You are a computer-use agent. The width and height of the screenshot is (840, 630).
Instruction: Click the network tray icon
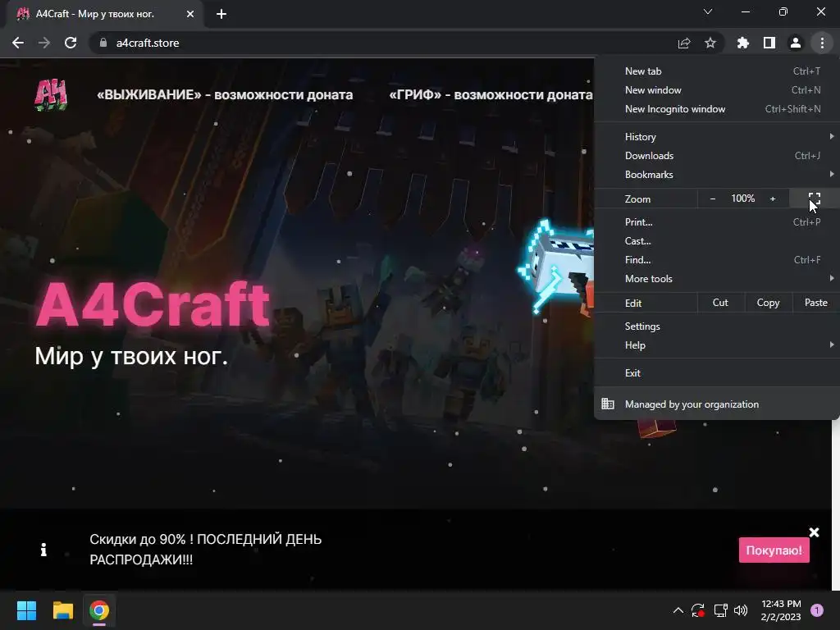pyautogui.click(x=720, y=610)
